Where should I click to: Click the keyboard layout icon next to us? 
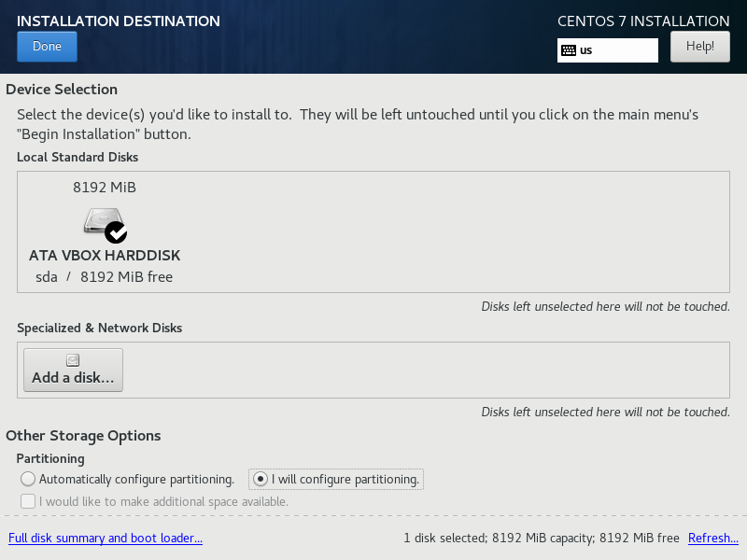[569, 50]
